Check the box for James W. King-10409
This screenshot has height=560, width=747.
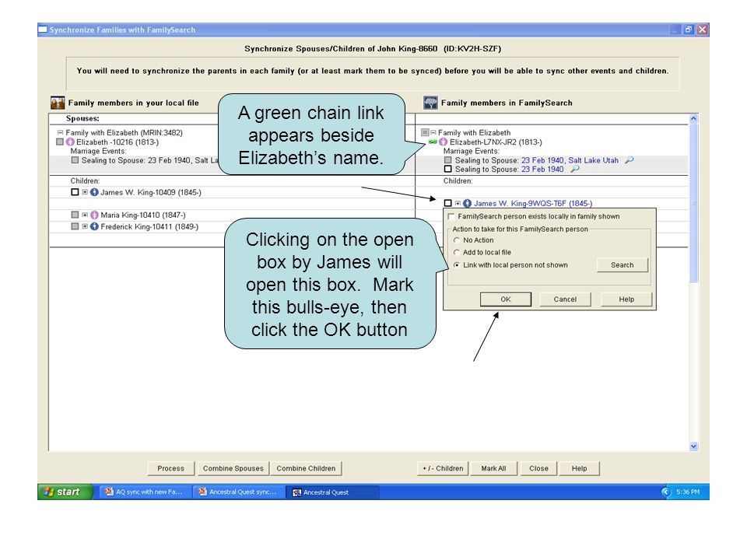(x=75, y=192)
